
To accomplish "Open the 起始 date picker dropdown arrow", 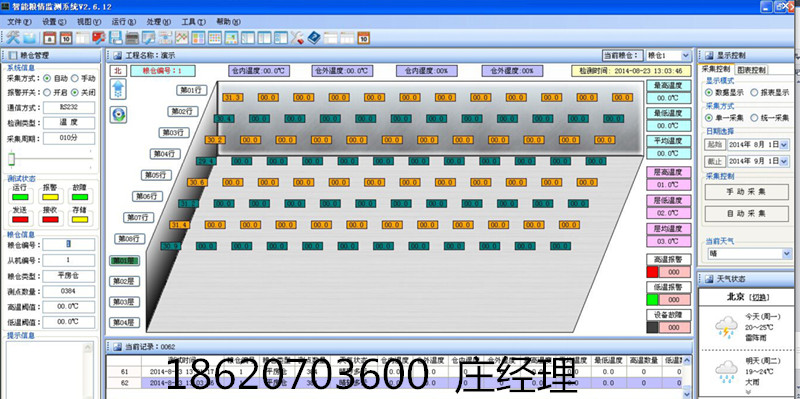I will tap(784, 145).
